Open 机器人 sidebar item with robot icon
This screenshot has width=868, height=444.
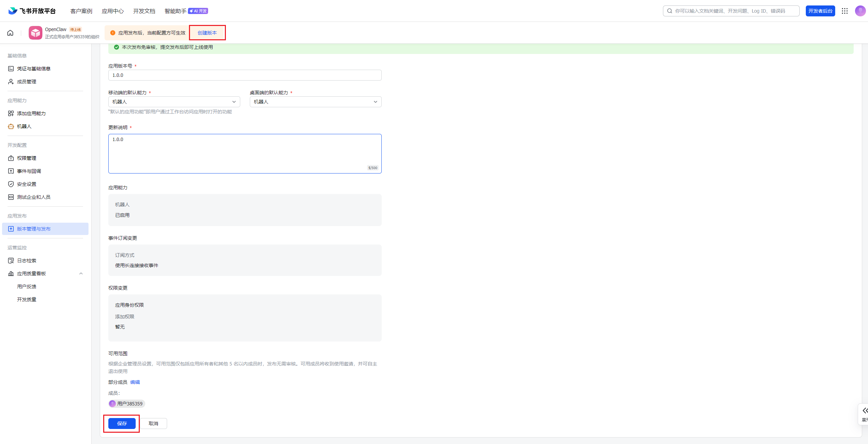24,126
